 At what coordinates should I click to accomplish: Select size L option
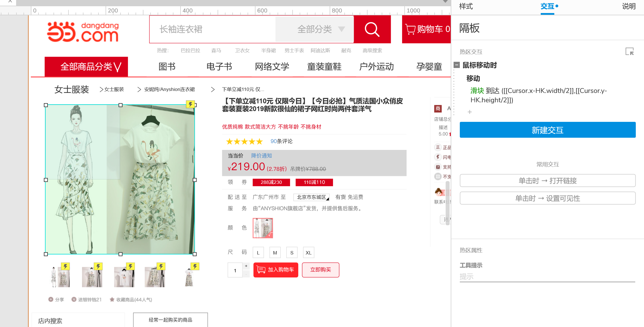(258, 252)
